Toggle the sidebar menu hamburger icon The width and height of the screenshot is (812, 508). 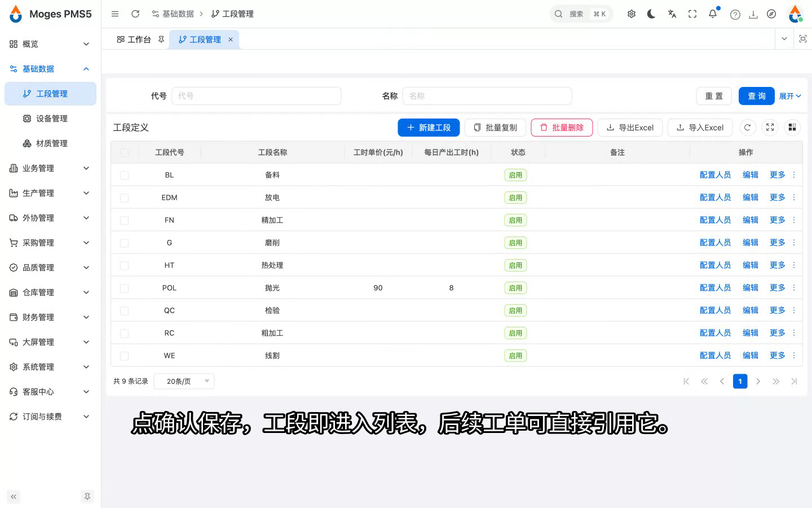(x=115, y=14)
